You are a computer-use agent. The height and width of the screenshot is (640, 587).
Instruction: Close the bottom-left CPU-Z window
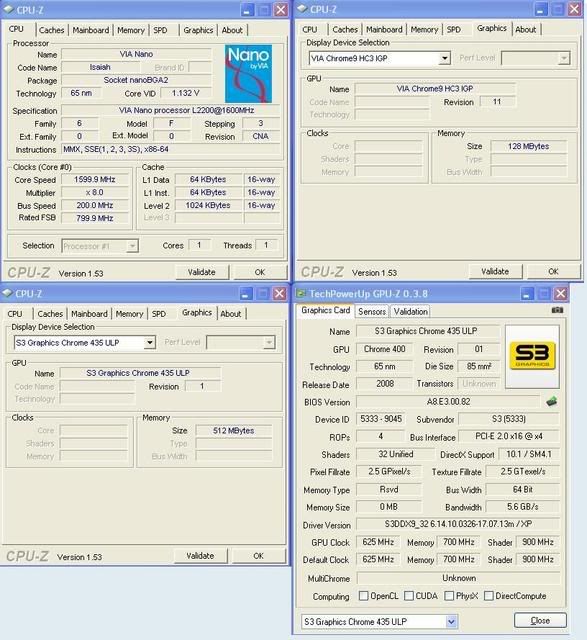(279, 293)
